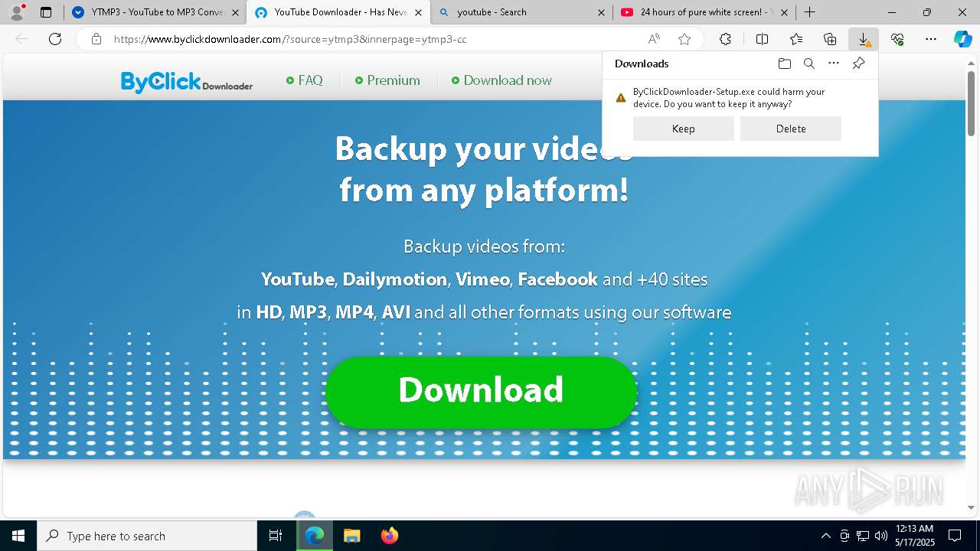Switch to youtube - Search tab

point(521,12)
